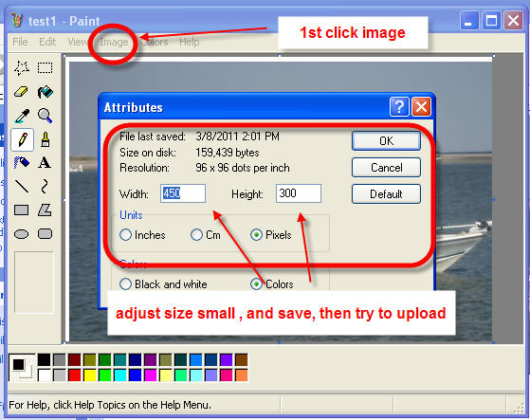This screenshot has width=530, height=420.
Task: Pick the brown color swatch
Action: tap(242, 360)
